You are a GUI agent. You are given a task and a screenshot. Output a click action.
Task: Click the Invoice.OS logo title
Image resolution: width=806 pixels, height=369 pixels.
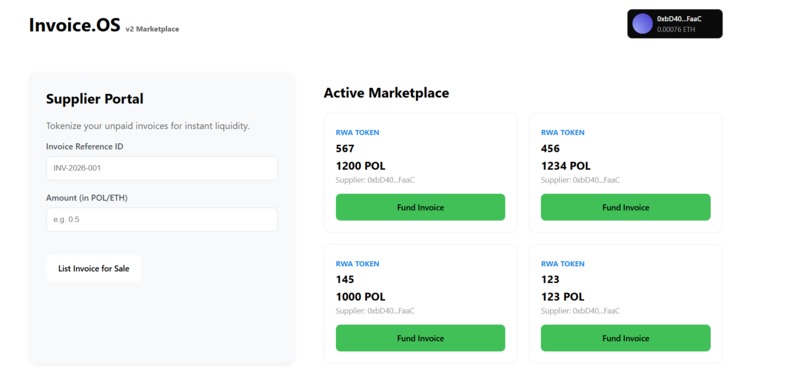[x=75, y=24]
